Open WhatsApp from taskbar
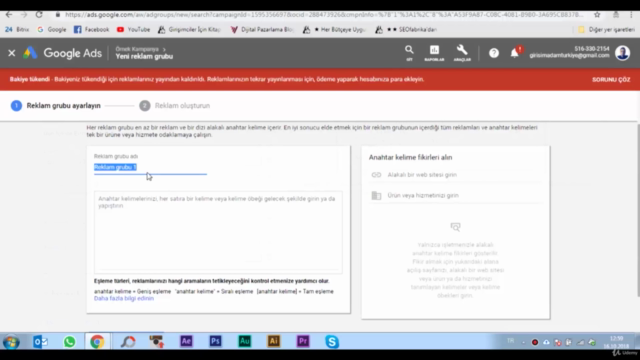 click(69, 342)
